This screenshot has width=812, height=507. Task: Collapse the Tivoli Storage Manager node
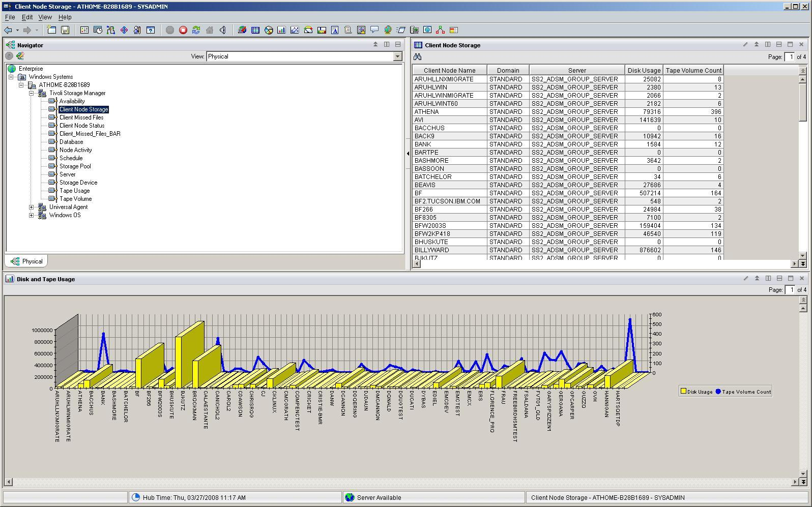pos(32,93)
